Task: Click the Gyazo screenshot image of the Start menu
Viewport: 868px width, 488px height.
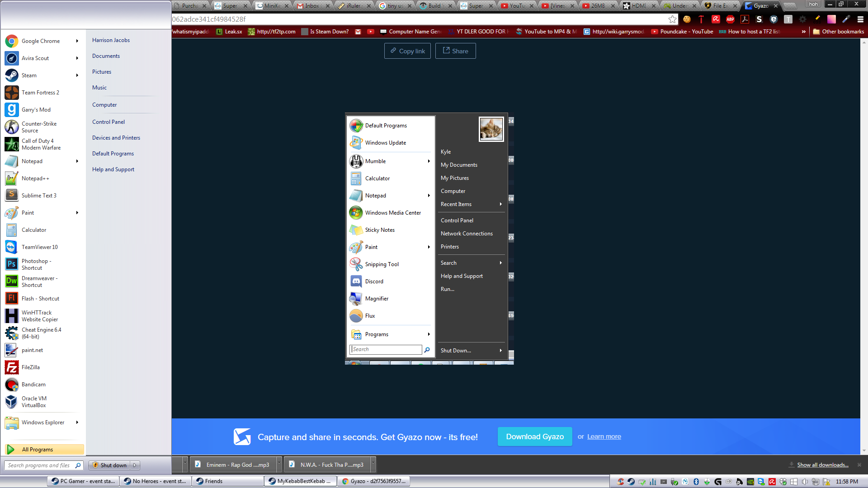Action: coord(429,239)
